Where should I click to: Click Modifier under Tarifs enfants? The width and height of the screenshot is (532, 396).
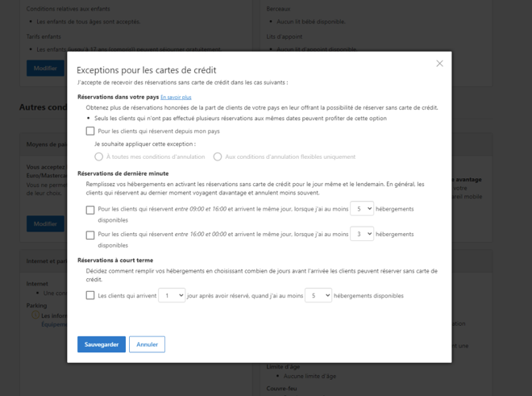pyautogui.click(x=45, y=69)
